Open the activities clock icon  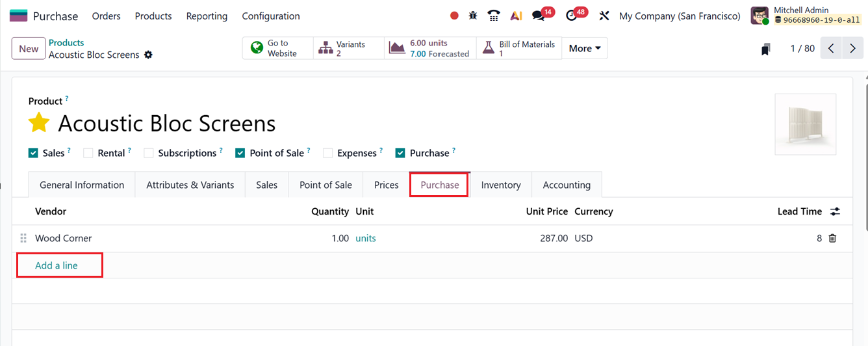pos(572,16)
